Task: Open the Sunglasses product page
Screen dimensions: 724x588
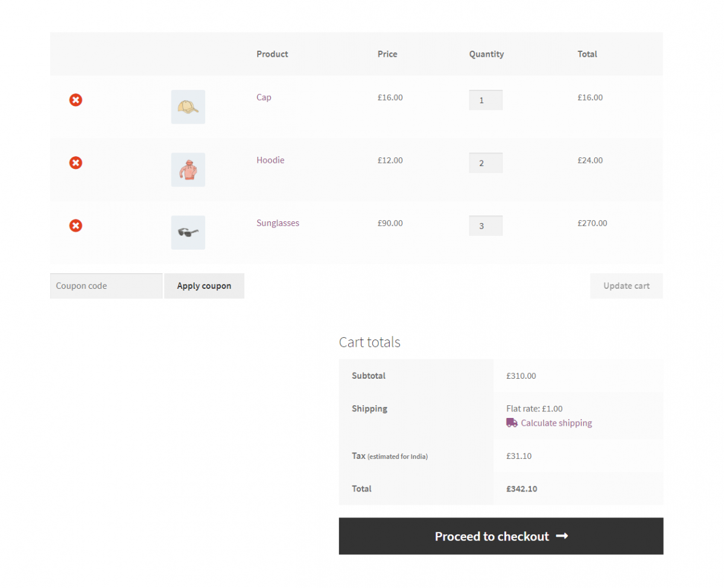Action: pyautogui.click(x=278, y=223)
